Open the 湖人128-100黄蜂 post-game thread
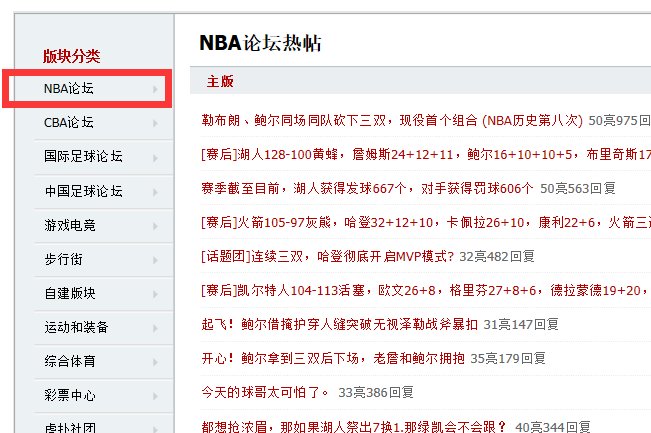This screenshot has width=651, height=433. (426, 154)
